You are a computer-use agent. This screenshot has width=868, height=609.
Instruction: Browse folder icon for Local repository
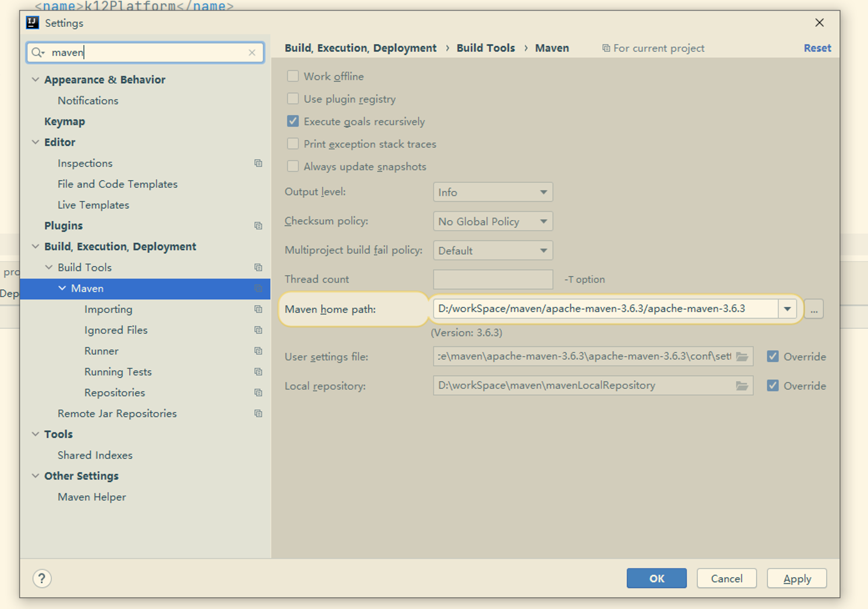[742, 386]
